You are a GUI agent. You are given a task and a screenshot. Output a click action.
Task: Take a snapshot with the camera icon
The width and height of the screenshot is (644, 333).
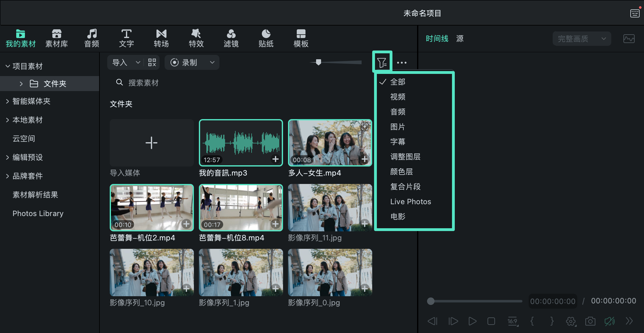tap(590, 321)
